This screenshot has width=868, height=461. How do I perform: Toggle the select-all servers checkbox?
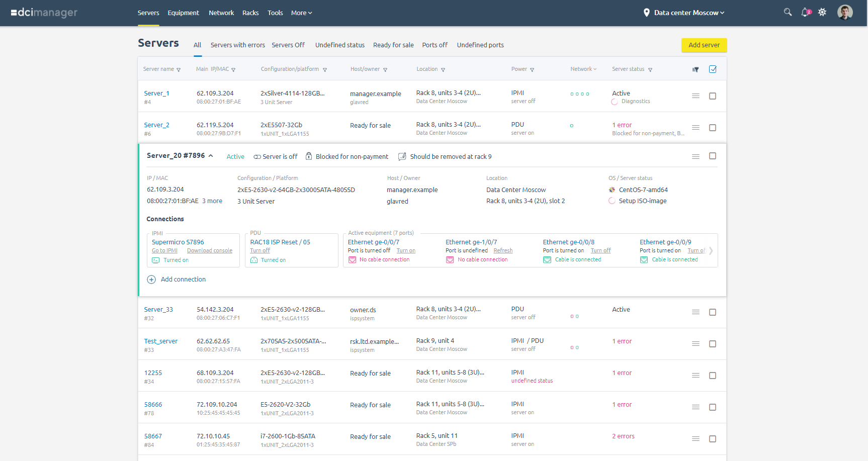(x=713, y=69)
